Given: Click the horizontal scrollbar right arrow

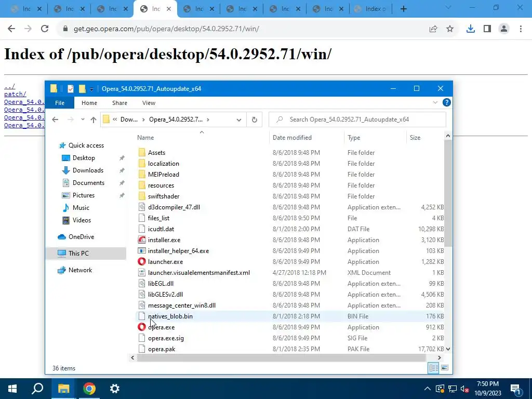Looking at the screenshot, I should (x=440, y=357).
